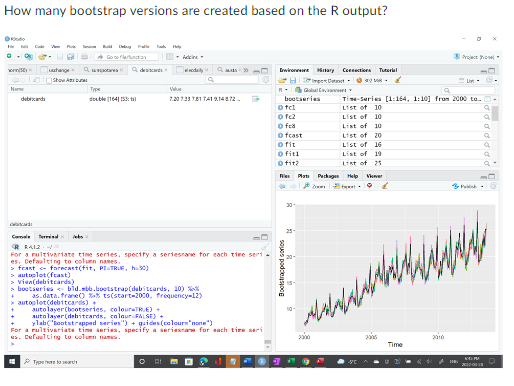Open the Import Dataset dropdown
This screenshot has width=514, height=386.
pyautogui.click(x=326, y=81)
